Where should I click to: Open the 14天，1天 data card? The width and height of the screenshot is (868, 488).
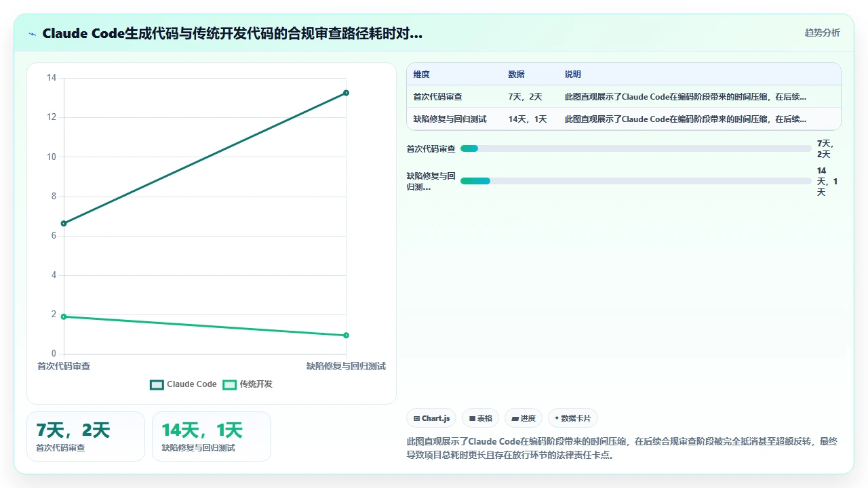point(212,436)
